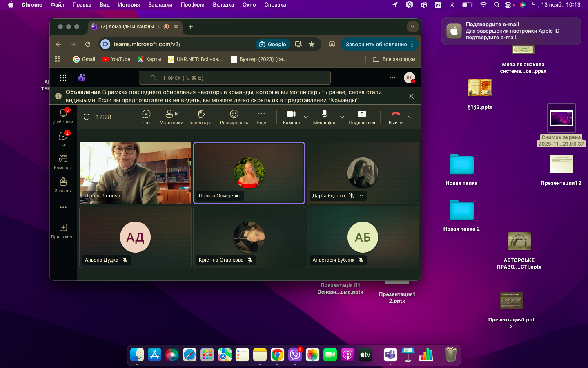Viewport: 588px width, 368px height.
Task: Open Команды teams in the sidebar
Action: pos(63,162)
